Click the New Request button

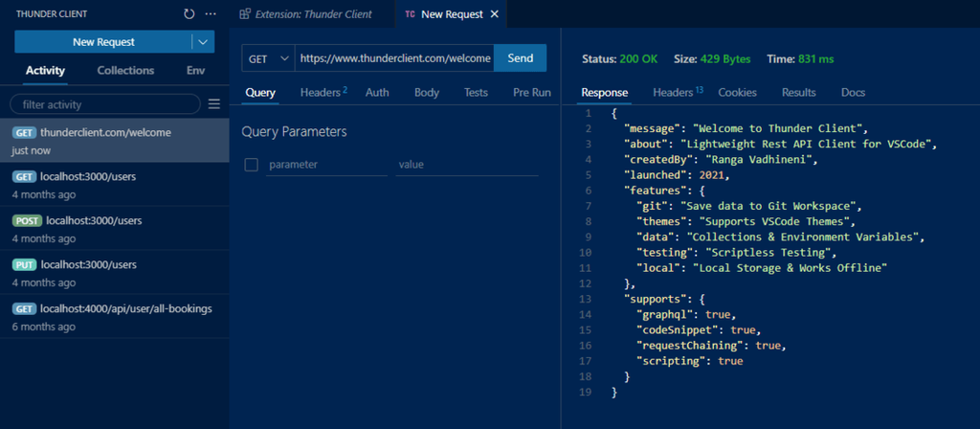[103, 42]
